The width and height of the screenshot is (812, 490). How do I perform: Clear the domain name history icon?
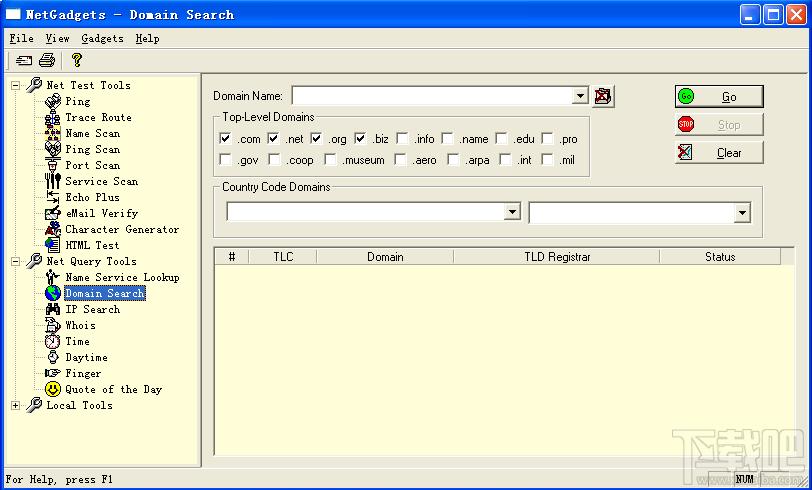pyautogui.click(x=603, y=96)
